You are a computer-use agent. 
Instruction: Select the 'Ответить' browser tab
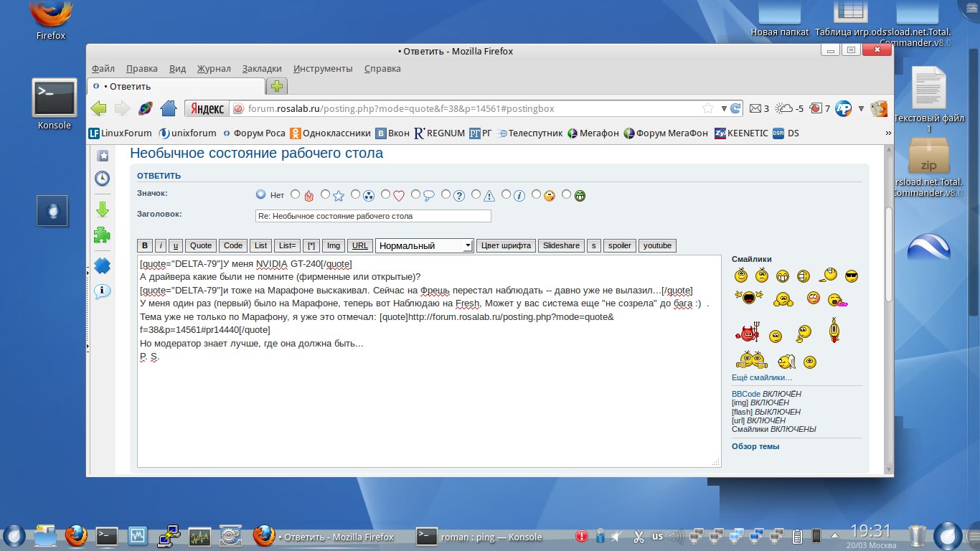click(x=176, y=86)
